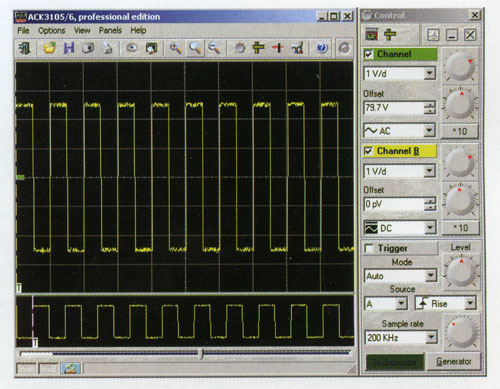Image resolution: width=500 pixels, height=389 pixels.
Task: Click the open folder icon in toolbar
Action: point(49,48)
